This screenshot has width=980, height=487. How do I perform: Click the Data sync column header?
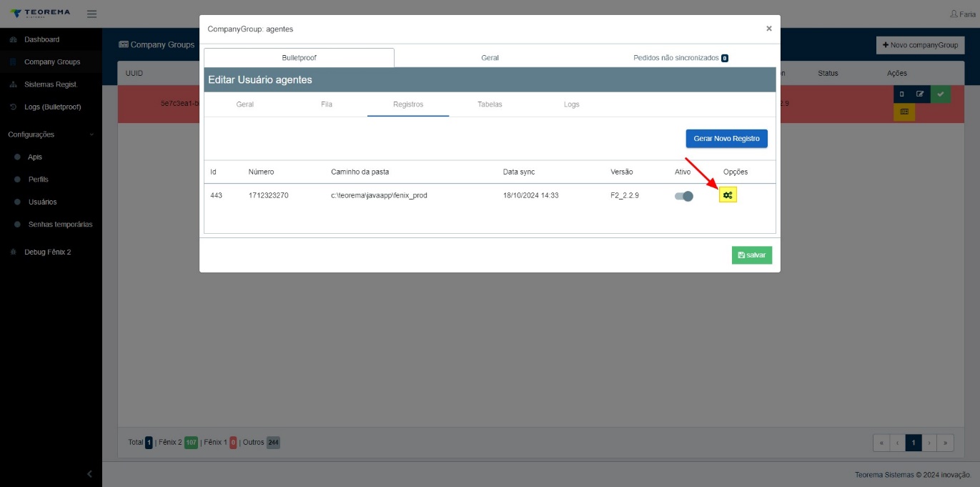point(519,172)
